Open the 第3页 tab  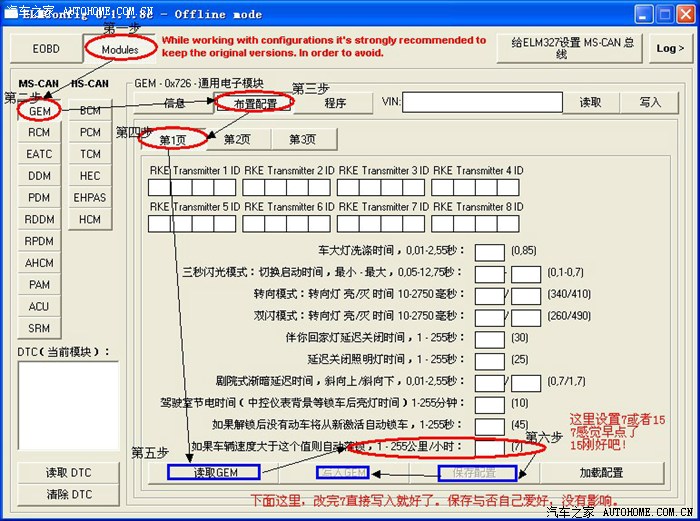pyautogui.click(x=302, y=140)
